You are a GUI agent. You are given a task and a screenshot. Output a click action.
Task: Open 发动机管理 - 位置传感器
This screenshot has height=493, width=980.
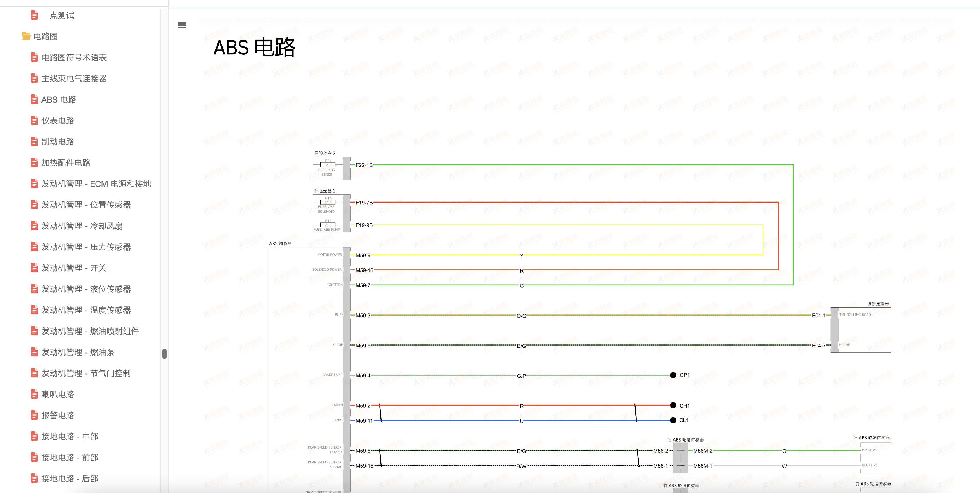tap(86, 205)
